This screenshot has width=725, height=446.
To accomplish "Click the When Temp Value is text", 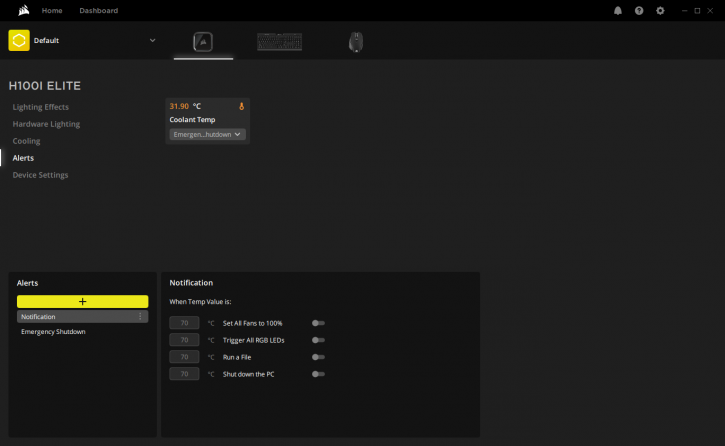I will click(200, 302).
